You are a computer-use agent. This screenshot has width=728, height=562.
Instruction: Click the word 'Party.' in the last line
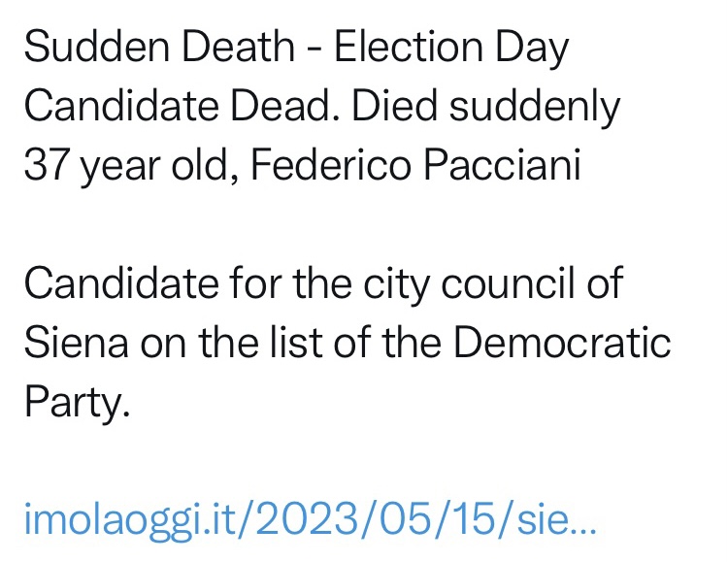[77, 403]
